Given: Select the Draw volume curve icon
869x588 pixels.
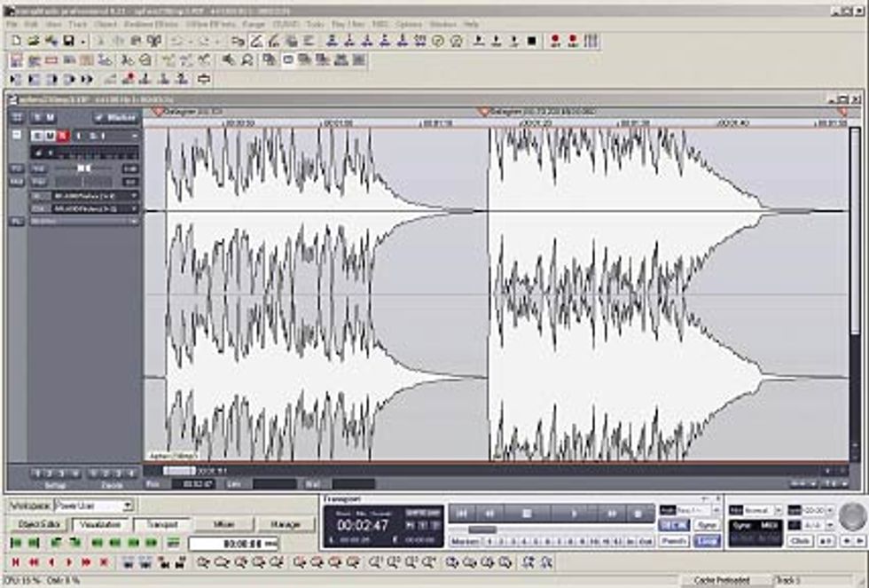Looking at the screenshot, I should (256, 38).
